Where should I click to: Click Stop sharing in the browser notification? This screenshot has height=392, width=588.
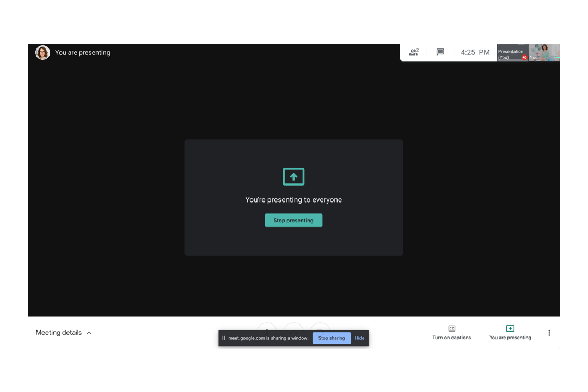[332, 338]
